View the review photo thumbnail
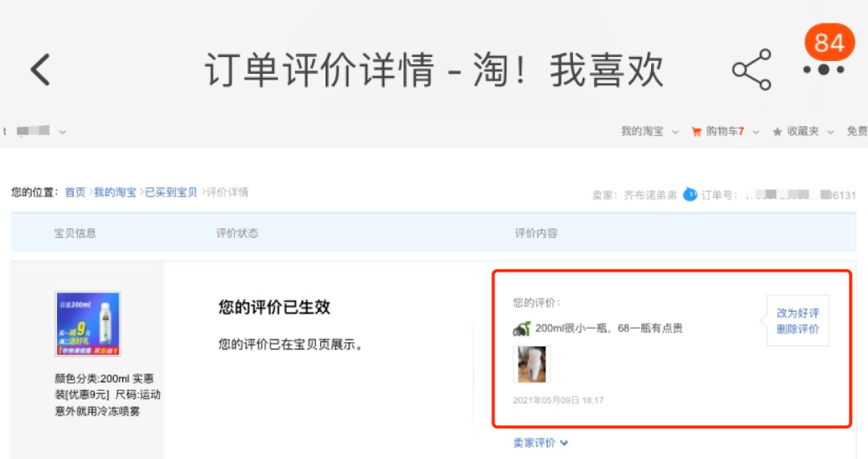This screenshot has width=868, height=459. click(x=531, y=364)
